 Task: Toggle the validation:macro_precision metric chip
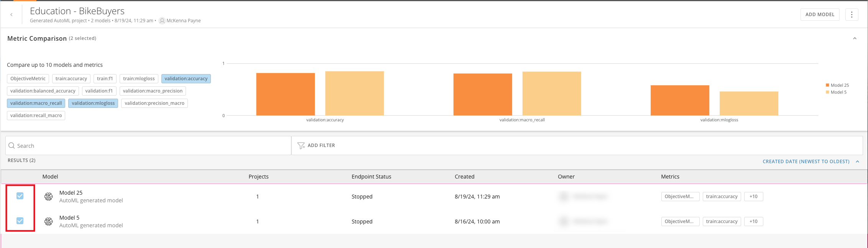point(153,91)
